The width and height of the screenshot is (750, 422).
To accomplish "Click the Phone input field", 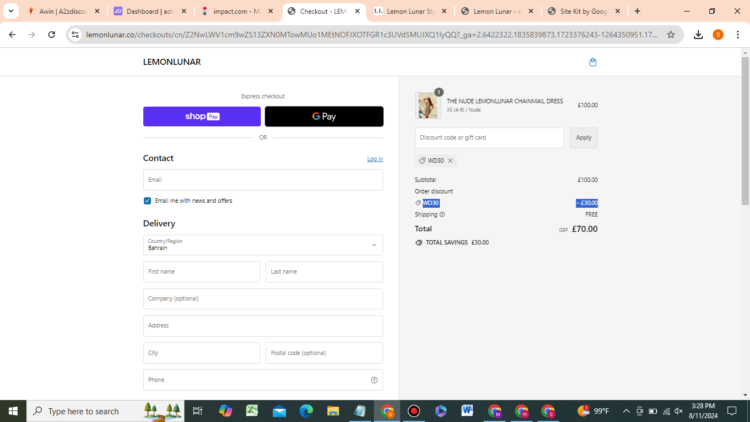I will click(x=263, y=380).
